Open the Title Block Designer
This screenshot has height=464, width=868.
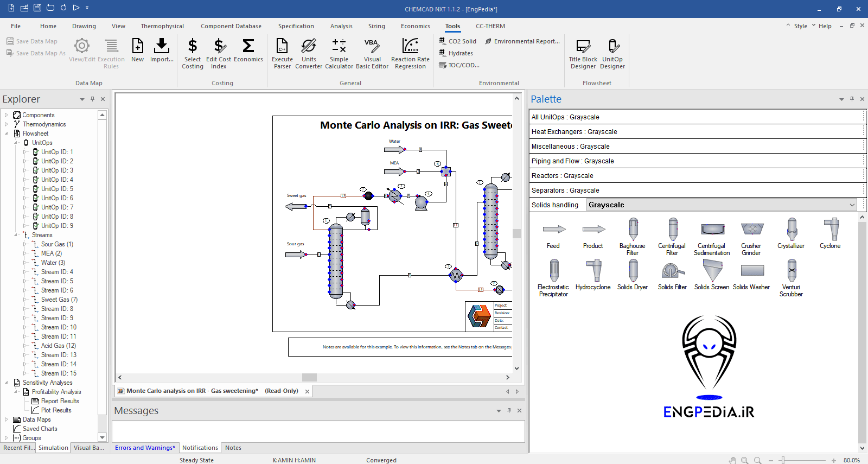coord(583,53)
